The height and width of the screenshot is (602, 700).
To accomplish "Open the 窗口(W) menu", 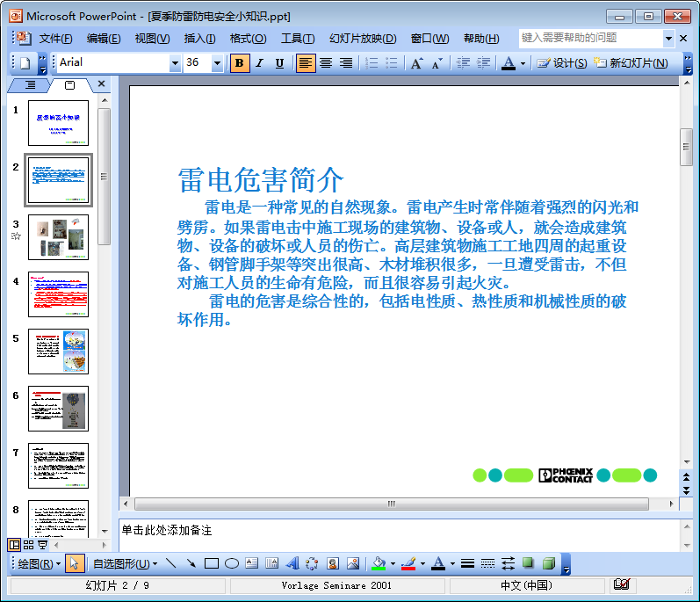I will [429, 39].
